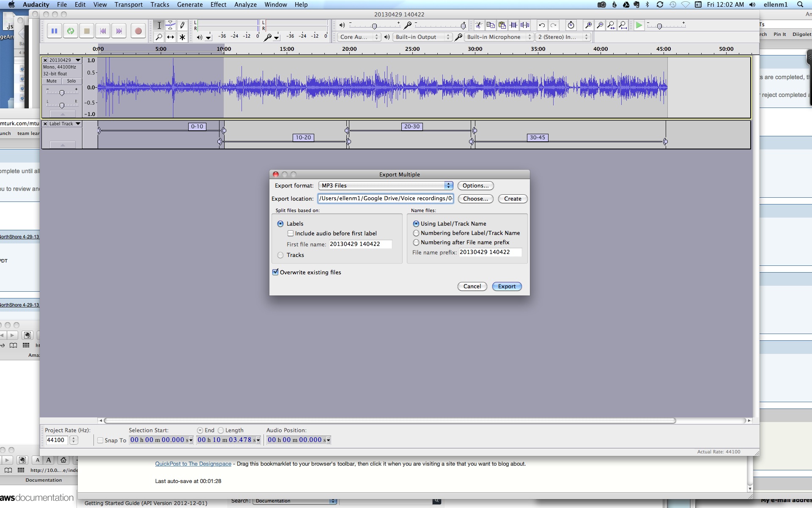Enable Include audio before first label

click(291, 233)
